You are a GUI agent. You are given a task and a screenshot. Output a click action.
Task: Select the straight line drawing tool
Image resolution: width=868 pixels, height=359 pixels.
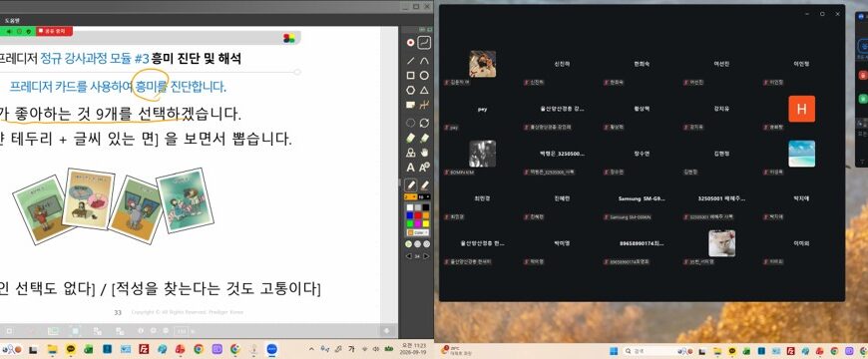click(411, 61)
